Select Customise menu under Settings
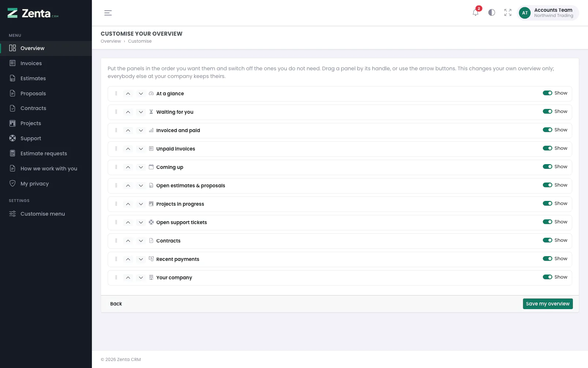Image resolution: width=588 pixels, height=368 pixels. 46,214
